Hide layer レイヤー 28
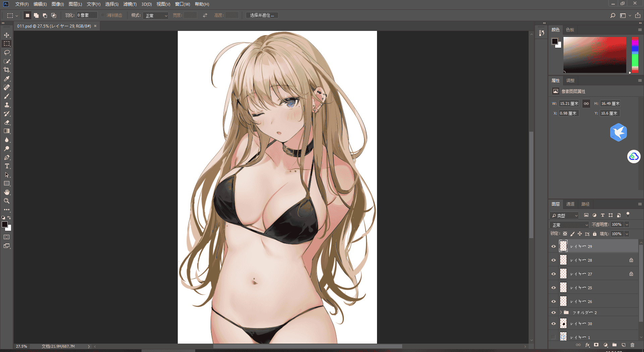644x352 pixels. point(553,260)
